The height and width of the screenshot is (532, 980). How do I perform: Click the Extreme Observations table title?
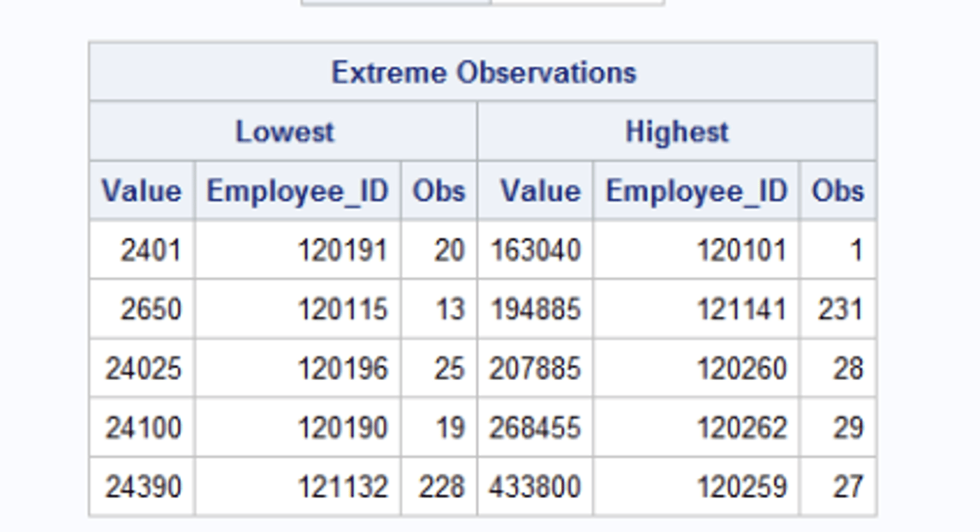[483, 72]
